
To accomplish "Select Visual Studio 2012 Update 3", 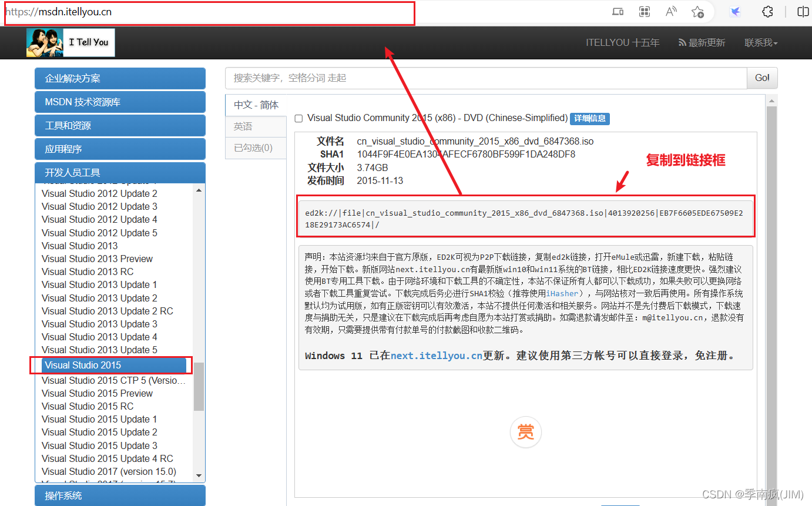I will pos(99,206).
